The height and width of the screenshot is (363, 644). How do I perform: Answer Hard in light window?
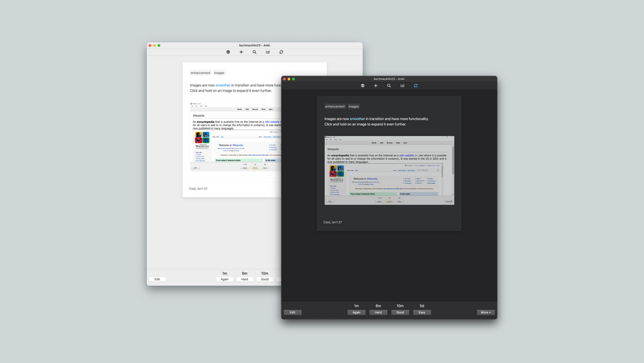pyautogui.click(x=245, y=279)
